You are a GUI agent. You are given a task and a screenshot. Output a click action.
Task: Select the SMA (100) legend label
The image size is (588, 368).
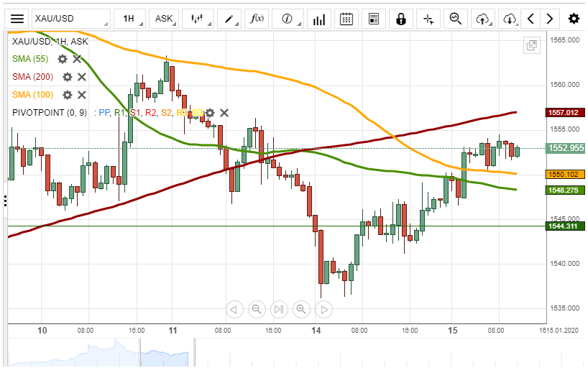32,95
